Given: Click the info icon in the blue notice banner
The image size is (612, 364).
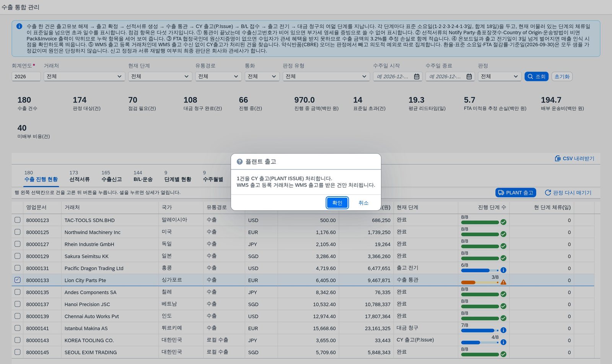Looking at the screenshot, I should tap(19, 26).
